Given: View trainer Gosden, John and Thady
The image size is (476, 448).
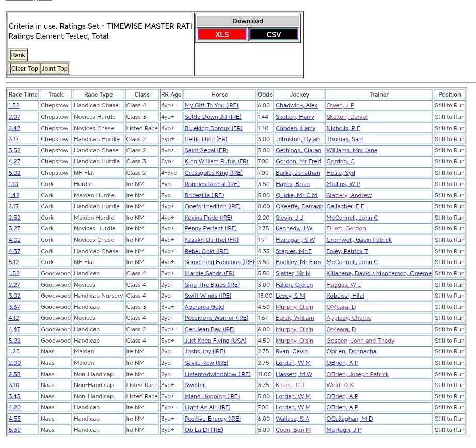Looking at the screenshot, I should [x=360, y=341].
